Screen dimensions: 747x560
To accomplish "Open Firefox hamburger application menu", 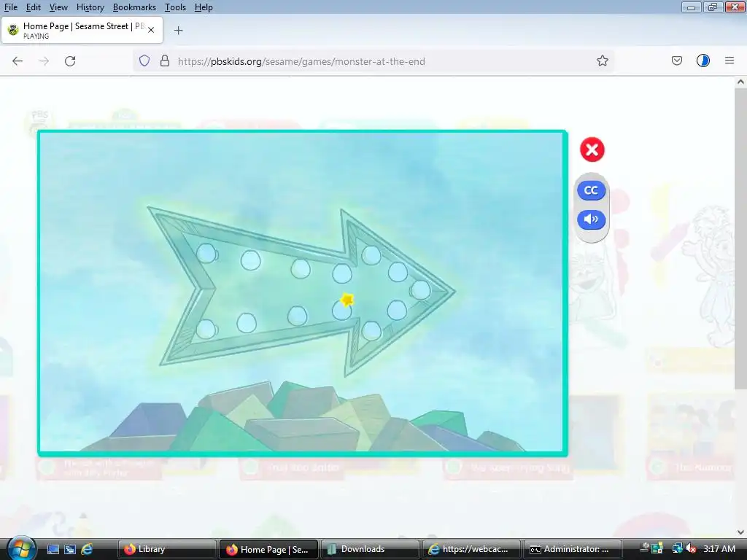I will click(x=729, y=61).
